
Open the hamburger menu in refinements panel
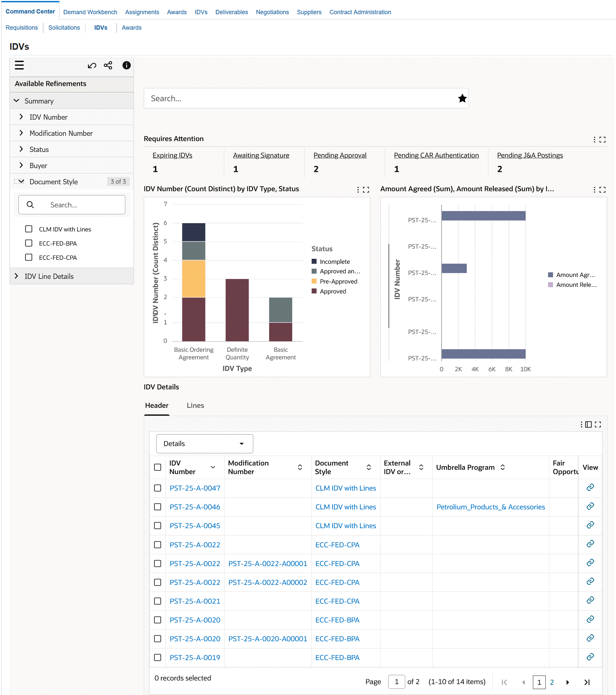pos(19,65)
